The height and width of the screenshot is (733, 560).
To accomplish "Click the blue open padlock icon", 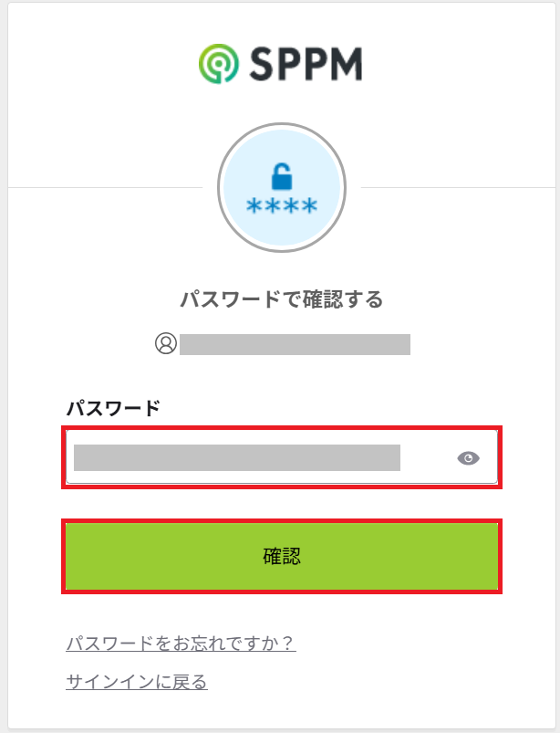I will 281,174.
